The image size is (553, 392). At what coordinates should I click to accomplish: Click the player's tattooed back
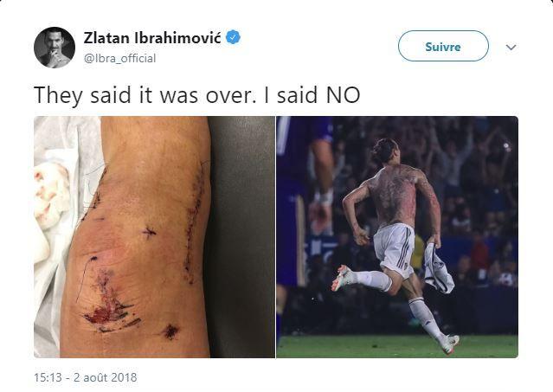[395, 196]
